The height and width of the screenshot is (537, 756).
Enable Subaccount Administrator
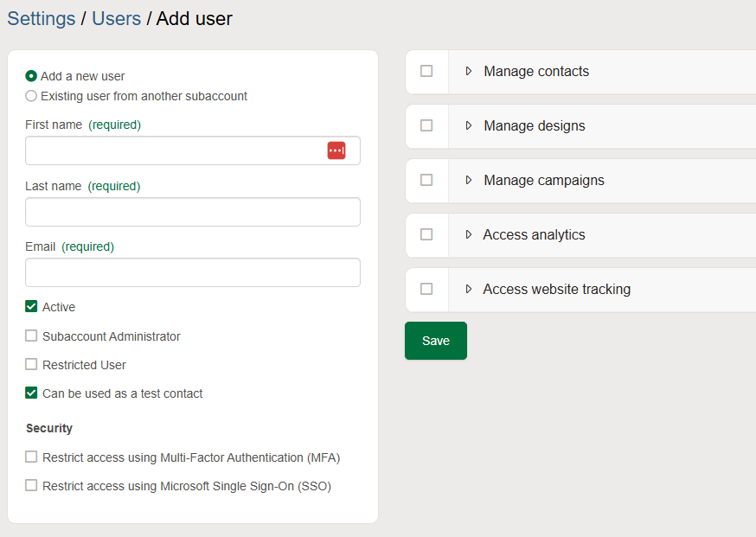31,336
